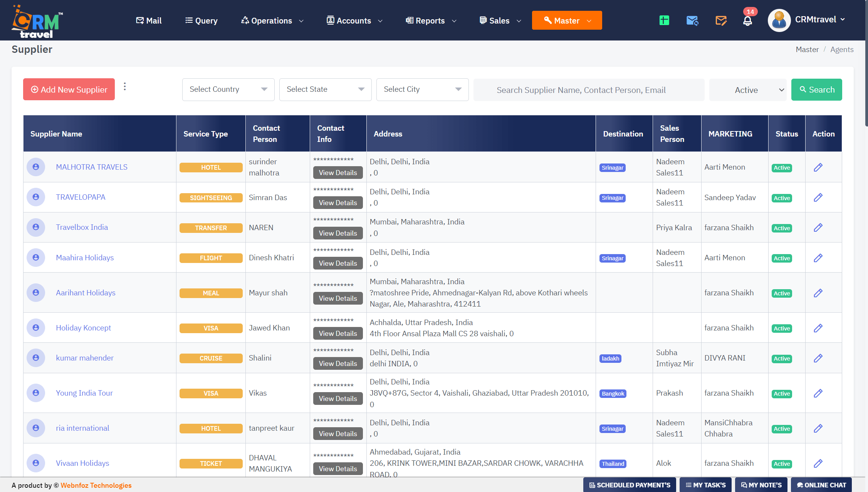The image size is (868, 492).
Task: Open the Active status filter dropdown
Action: (747, 89)
